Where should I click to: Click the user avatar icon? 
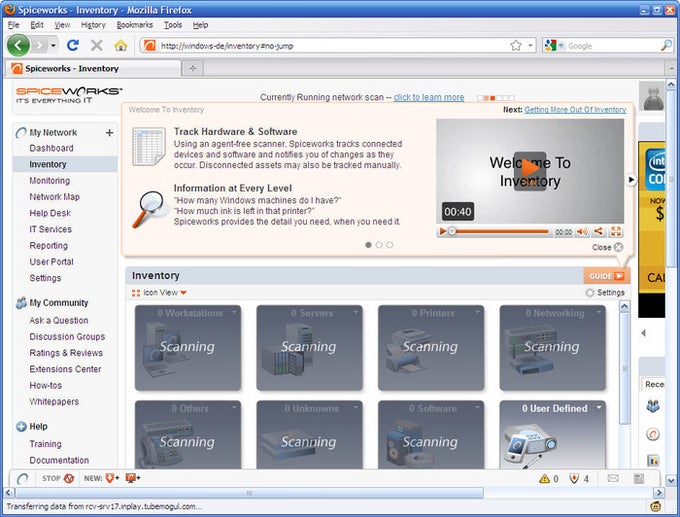(x=652, y=96)
